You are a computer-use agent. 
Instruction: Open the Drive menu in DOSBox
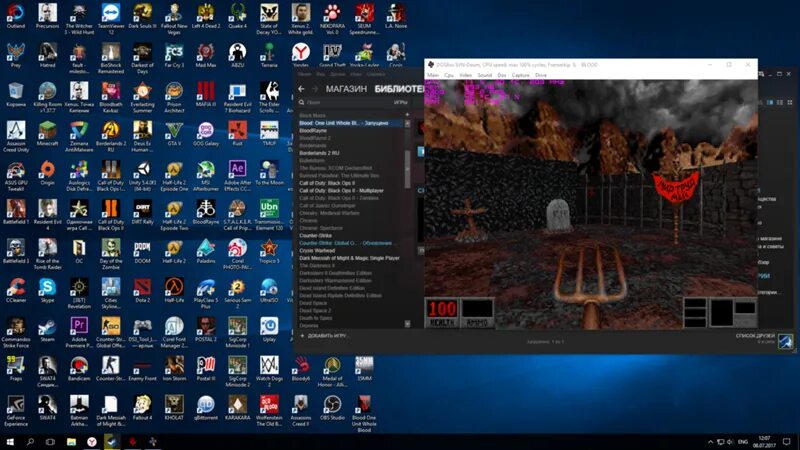click(x=541, y=75)
